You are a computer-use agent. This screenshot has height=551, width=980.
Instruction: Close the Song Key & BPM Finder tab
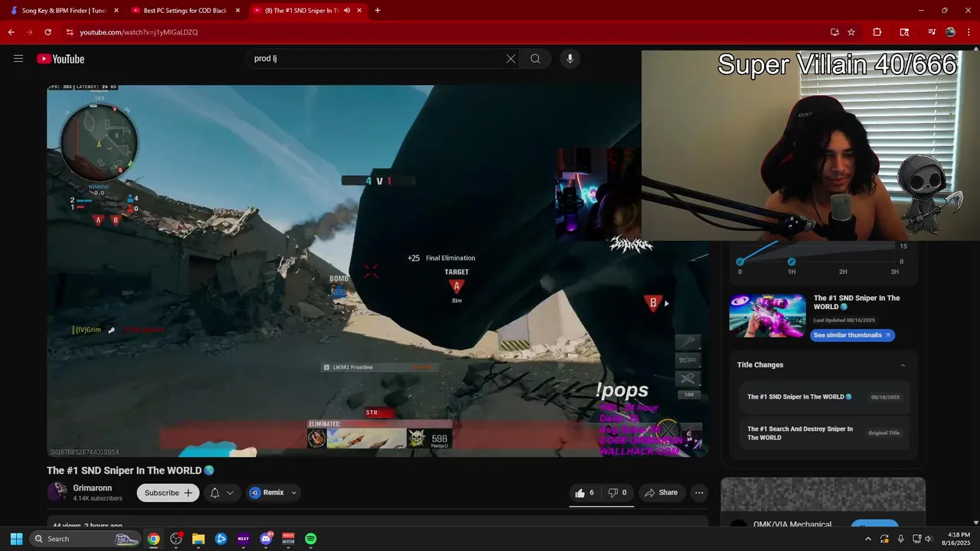pyautogui.click(x=116, y=11)
